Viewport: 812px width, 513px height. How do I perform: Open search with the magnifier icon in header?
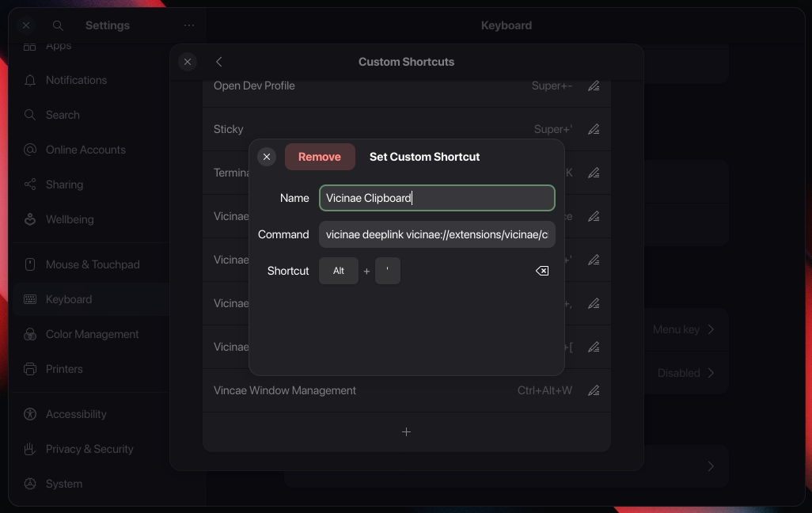pos(58,25)
